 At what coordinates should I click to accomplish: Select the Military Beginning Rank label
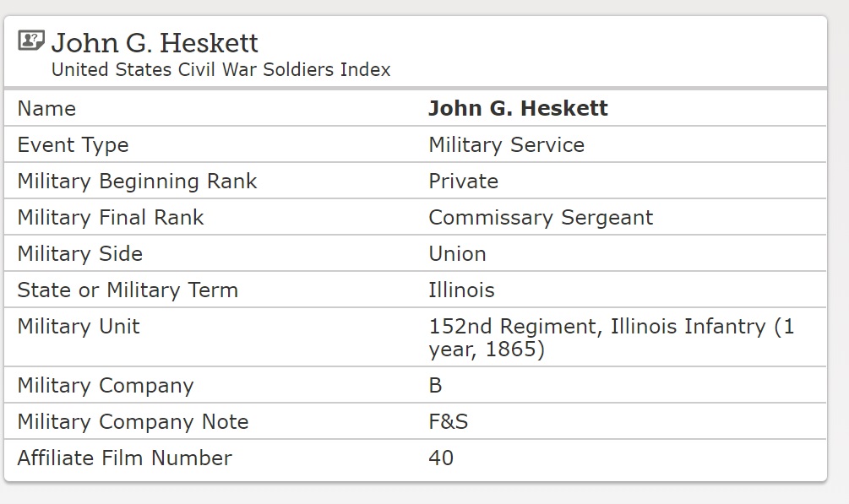tap(137, 182)
